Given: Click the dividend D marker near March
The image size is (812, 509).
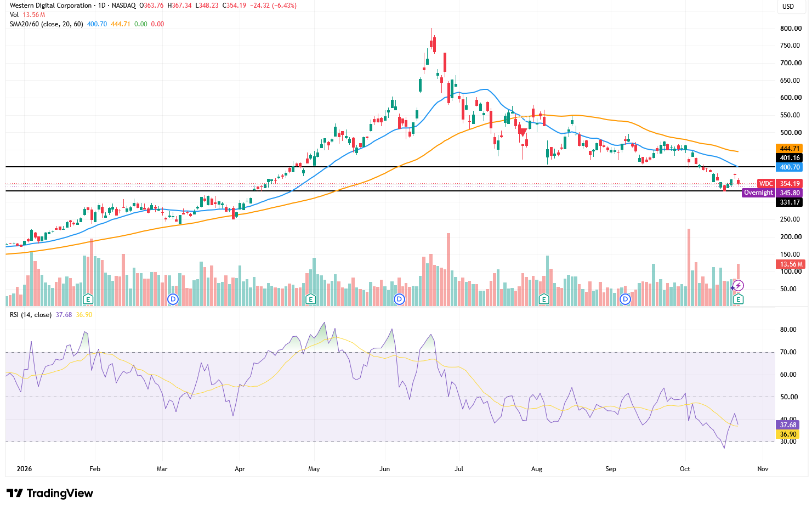Looking at the screenshot, I should (x=173, y=299).
